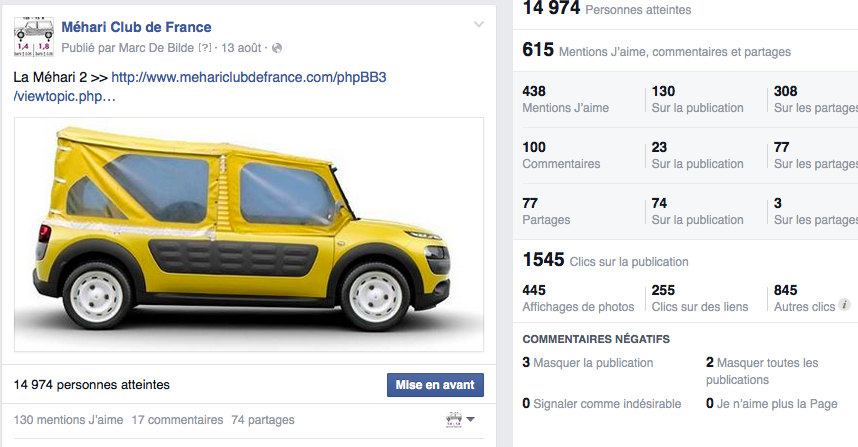The image size is (858, 447).
Task: Select the 14 974 personnes atteintes text
Action: [x=91, y=385]
